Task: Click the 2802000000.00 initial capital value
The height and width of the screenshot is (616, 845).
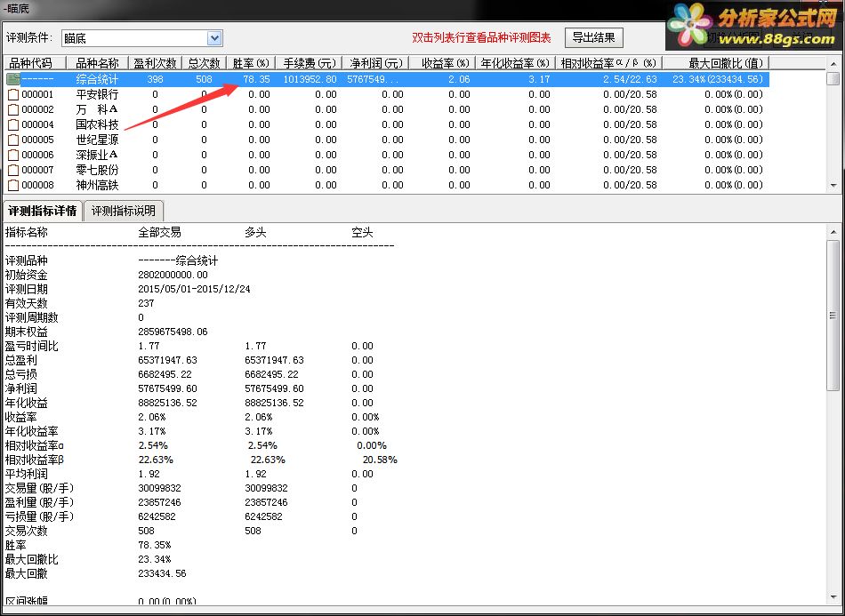Action: point(173,275)
